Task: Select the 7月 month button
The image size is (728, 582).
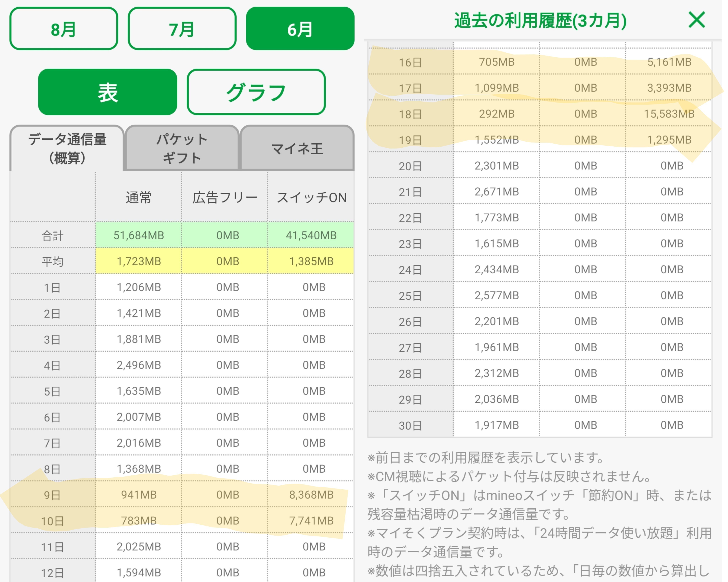Action: pyautogui.click(x=182, y=29)
